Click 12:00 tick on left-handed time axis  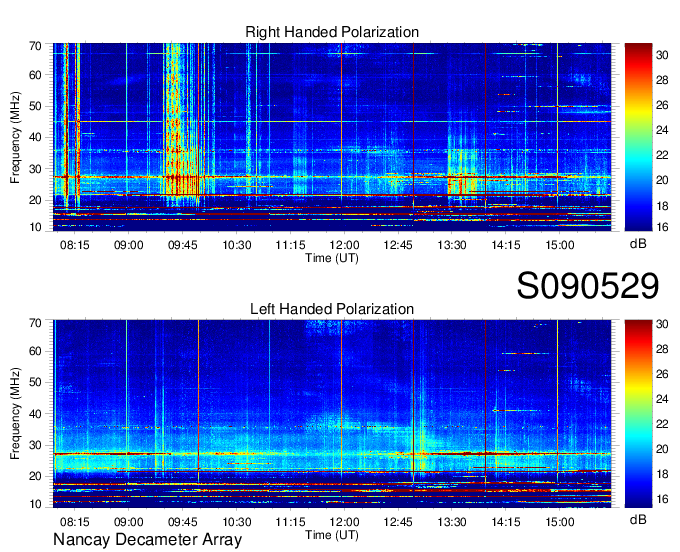(344, 521)
